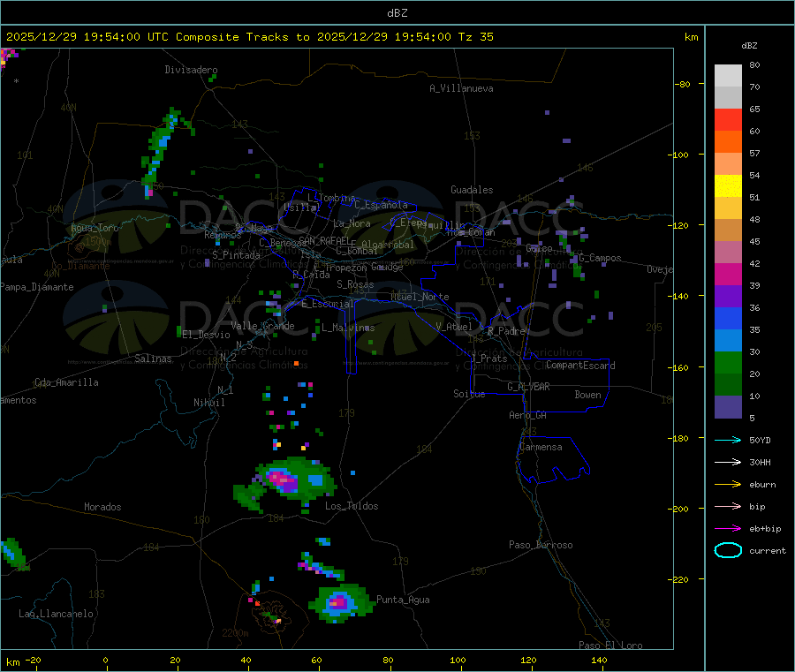Click the 'Aero_GA' map label
This screenshot has height=672, width=795.
click(527, 415)
